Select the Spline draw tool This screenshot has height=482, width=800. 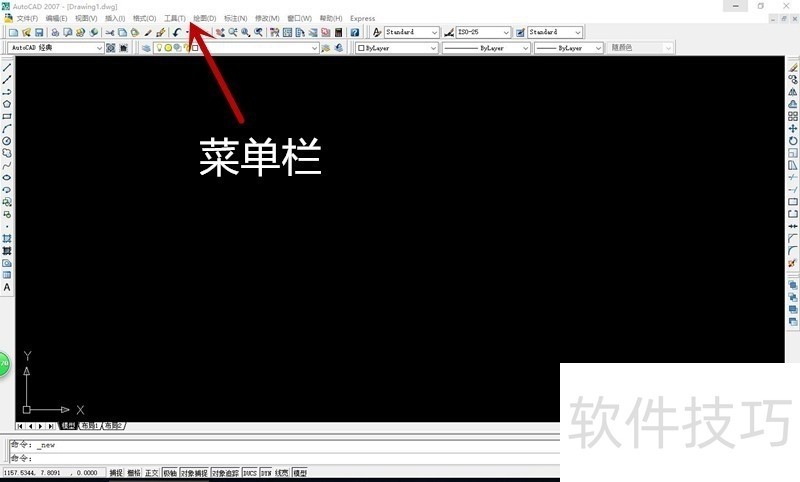pyautogui.click(x=7, y=165)
